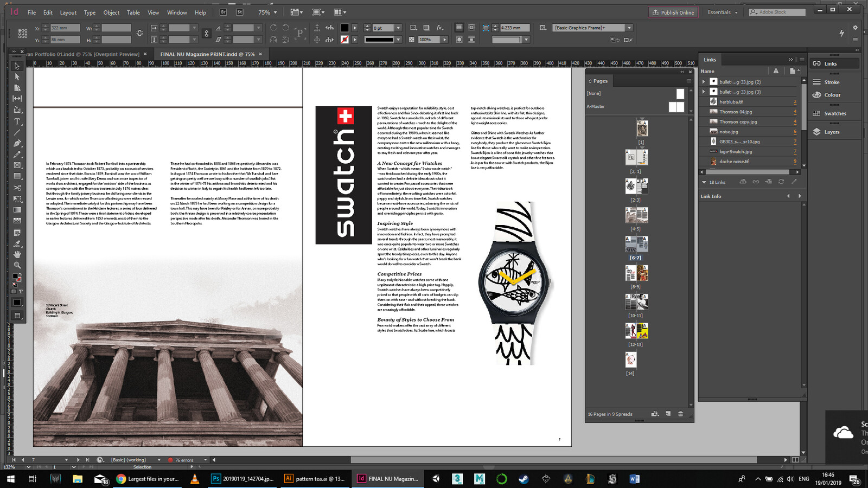The width and height of the screenshot is (868, 488).
Task: Swap fill and stroke arrows
Action: click(21, 275)
